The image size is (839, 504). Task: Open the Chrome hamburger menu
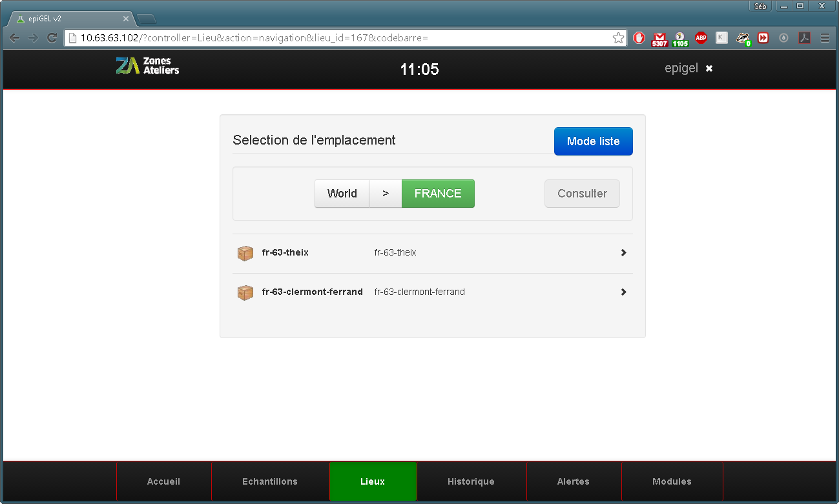(825, 38)
